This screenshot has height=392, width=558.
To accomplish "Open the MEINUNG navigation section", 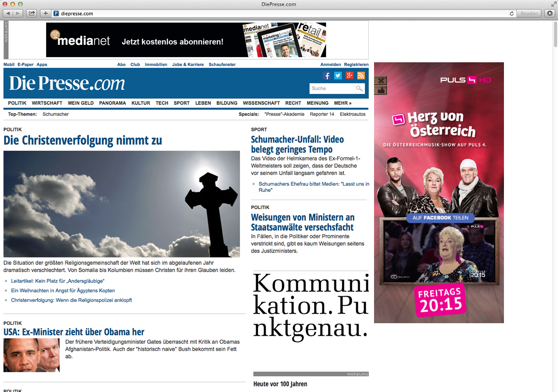I will click(317, 103).
